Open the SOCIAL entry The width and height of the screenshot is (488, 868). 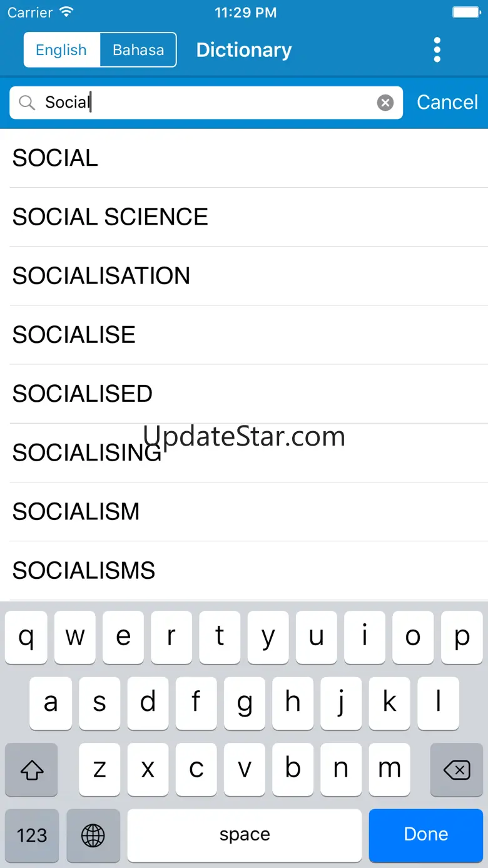56,158
